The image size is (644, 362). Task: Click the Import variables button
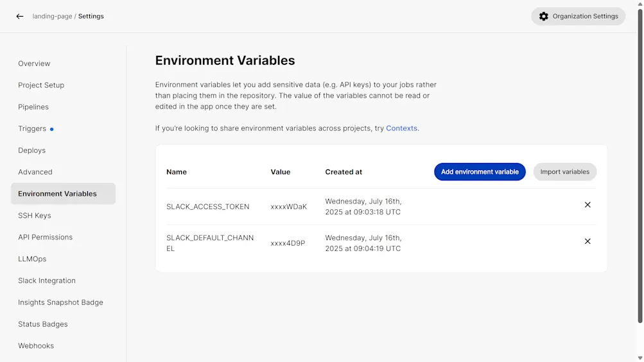(x=565, y=172)
